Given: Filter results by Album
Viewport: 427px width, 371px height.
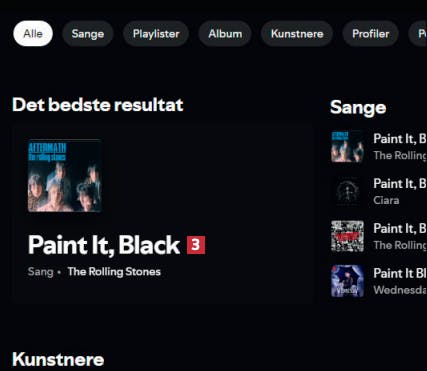Looking at the screenshot, I should [x=225, y=34].
